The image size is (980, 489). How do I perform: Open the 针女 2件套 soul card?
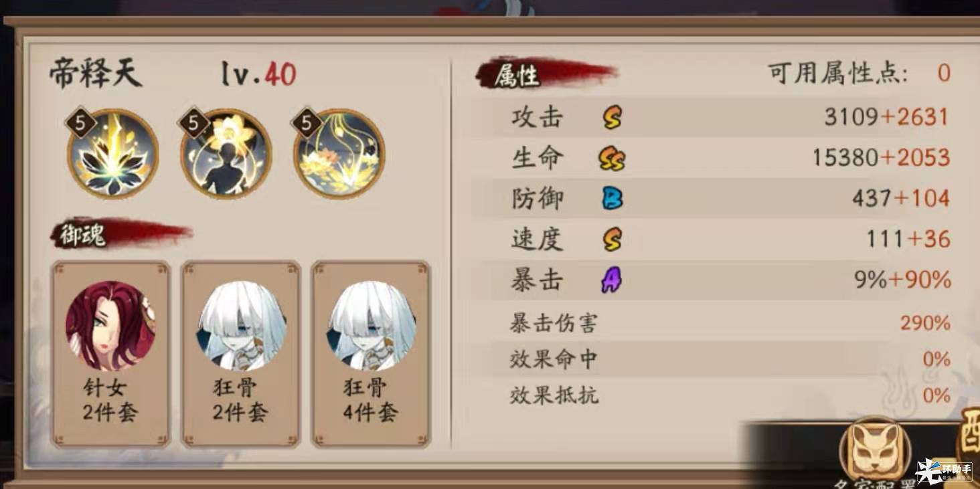pos(111,354)
